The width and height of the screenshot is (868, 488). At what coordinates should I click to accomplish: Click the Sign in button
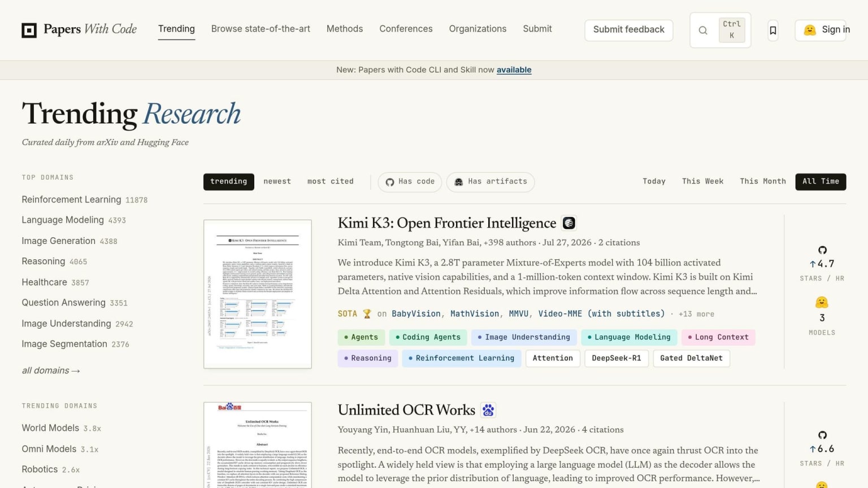point(821,30)
